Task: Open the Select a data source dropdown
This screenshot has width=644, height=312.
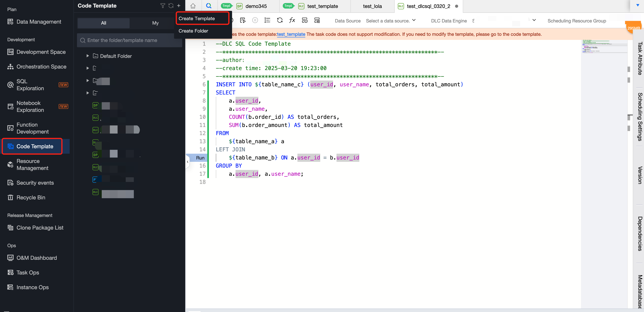Action: point(390,21)
